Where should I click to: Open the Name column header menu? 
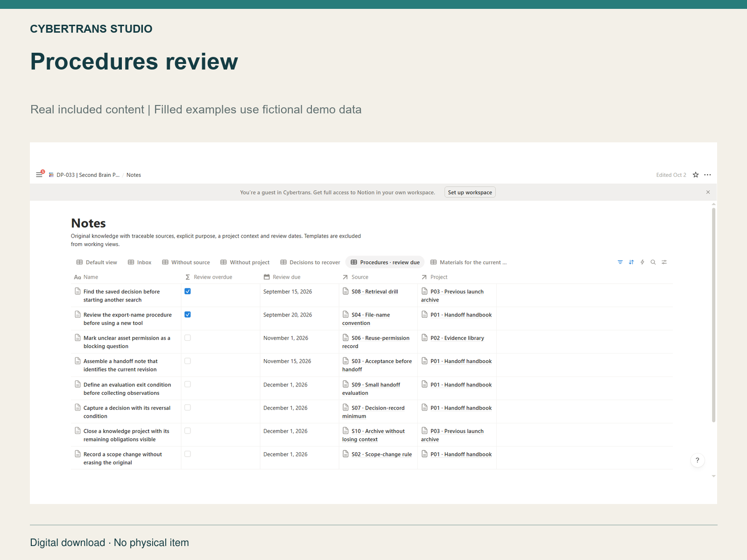(x=126, y=277)
